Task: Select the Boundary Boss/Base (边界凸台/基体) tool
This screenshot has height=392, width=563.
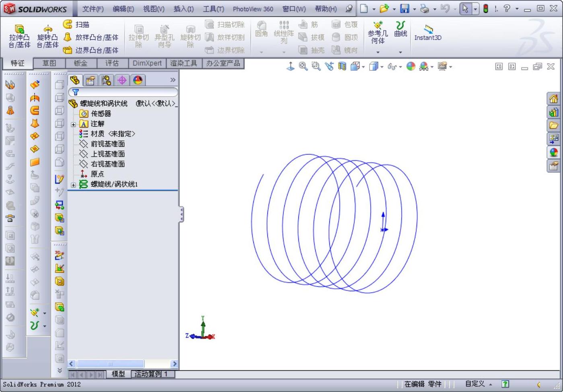Action: click(91, 50)
